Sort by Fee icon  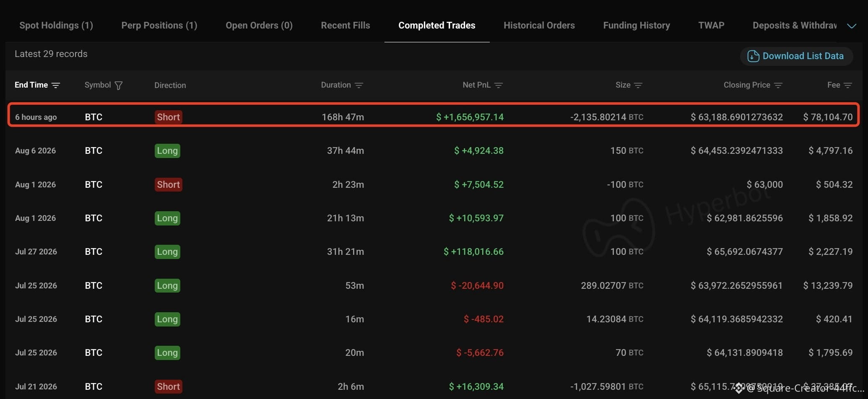[847, 85]
